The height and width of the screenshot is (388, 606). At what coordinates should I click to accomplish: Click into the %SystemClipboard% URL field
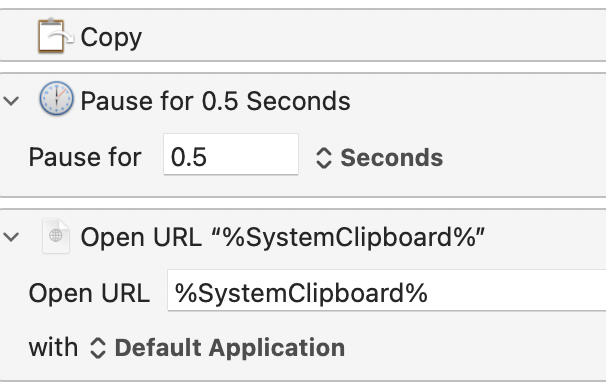pyautogui.click(x=386, y=290)
